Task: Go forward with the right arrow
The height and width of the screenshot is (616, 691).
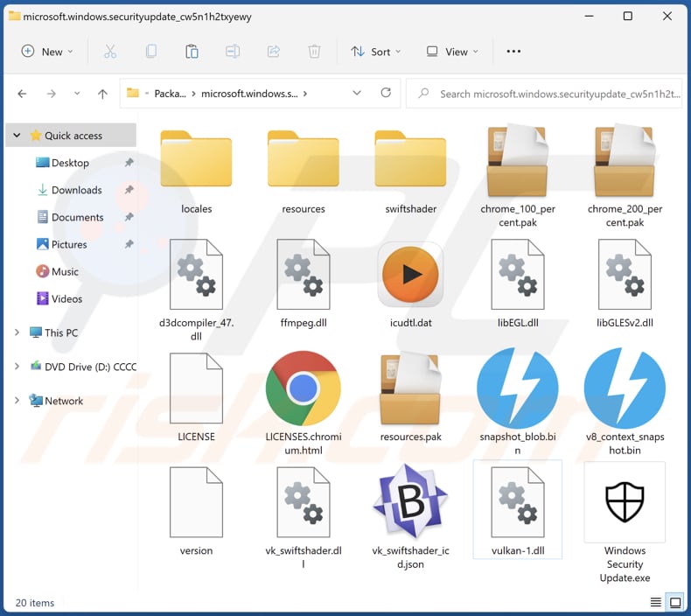Action: coord(51,94)
